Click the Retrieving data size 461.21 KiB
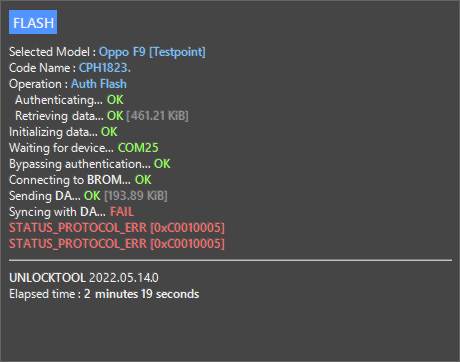This screenshot has width=460, height=362. (157, 116)
